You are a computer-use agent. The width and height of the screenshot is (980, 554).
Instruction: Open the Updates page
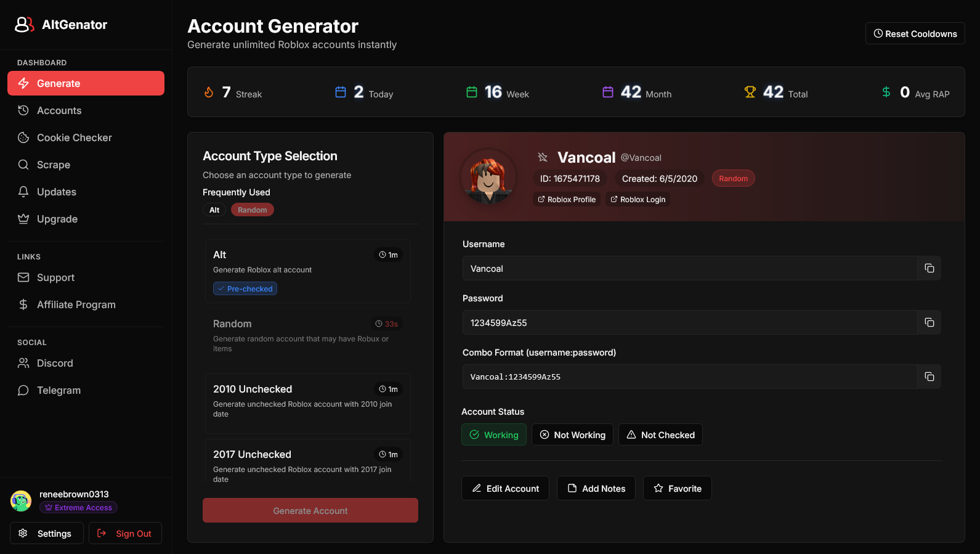click(x=86, y=192)
